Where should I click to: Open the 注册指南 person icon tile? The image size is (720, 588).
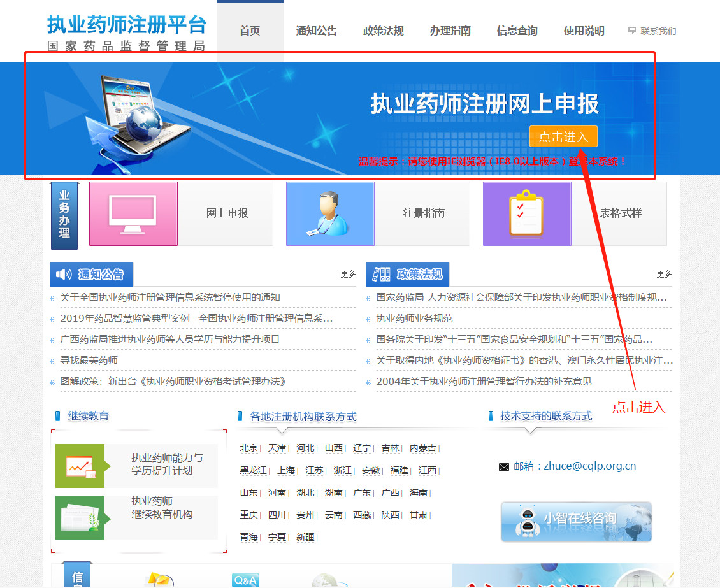pos(330,214)
